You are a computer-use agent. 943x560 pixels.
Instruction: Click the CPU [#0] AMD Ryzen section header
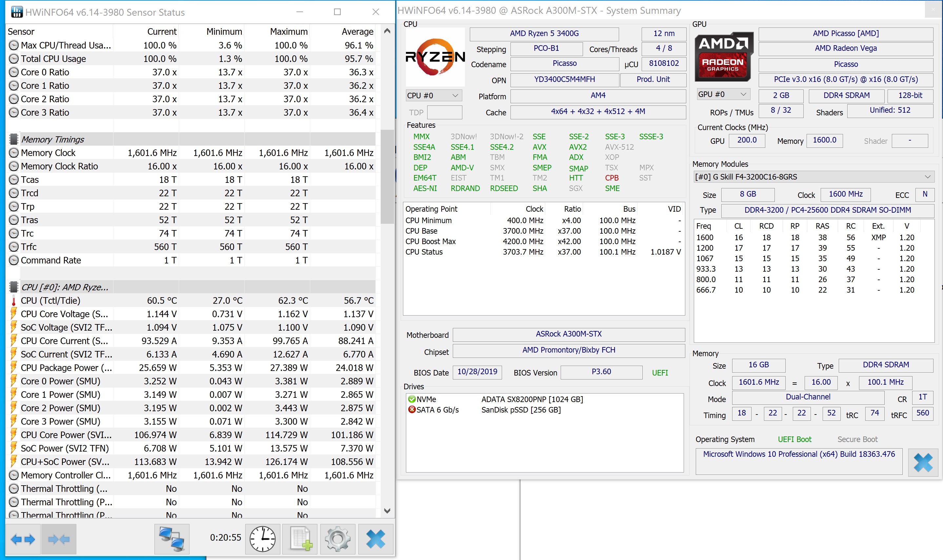(64, 287)
